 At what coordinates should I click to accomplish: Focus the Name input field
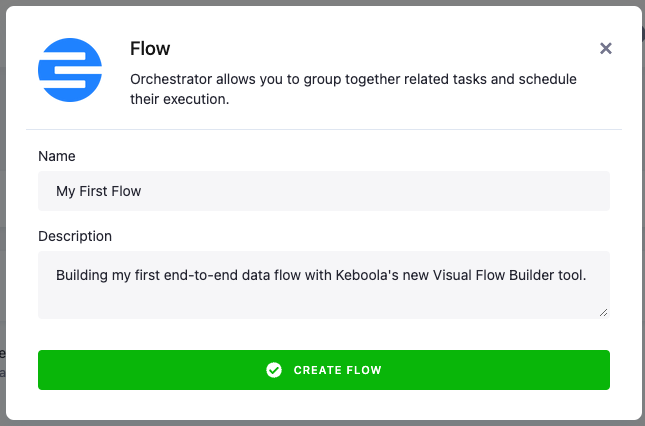323,191
